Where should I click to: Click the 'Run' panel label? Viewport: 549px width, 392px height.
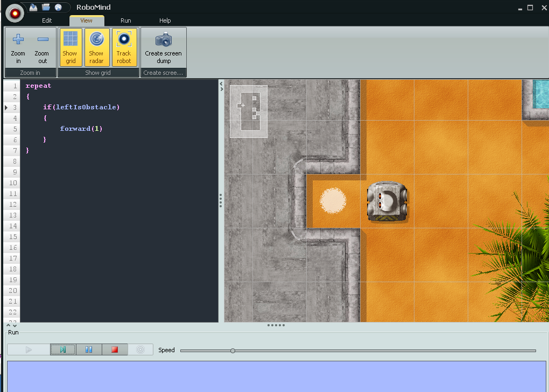pyautogui.click(x=13, y=332)
